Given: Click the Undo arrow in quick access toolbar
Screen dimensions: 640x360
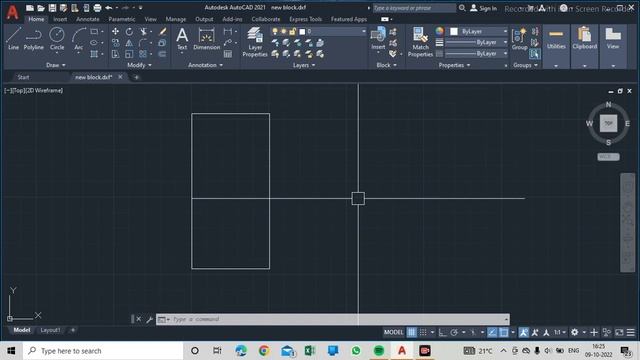Looking at the screenshot, I should point(109,8).
